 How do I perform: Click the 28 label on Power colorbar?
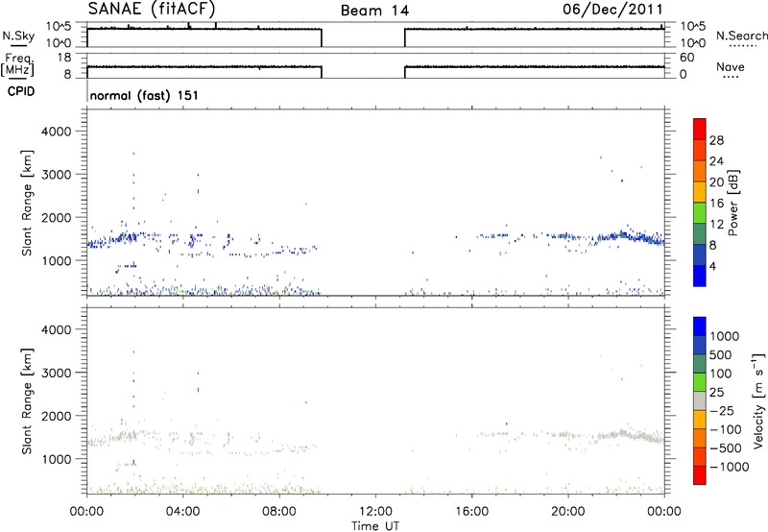click(717, 140)
